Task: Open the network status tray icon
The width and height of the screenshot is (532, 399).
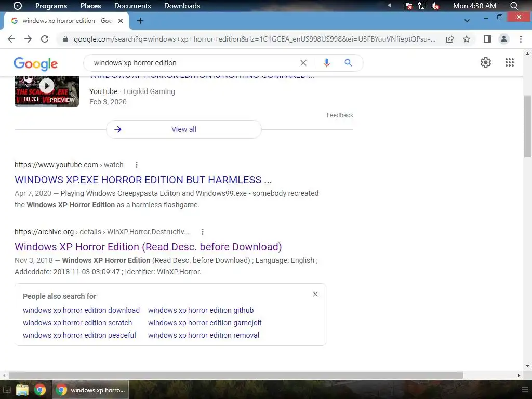Action: 422,6
